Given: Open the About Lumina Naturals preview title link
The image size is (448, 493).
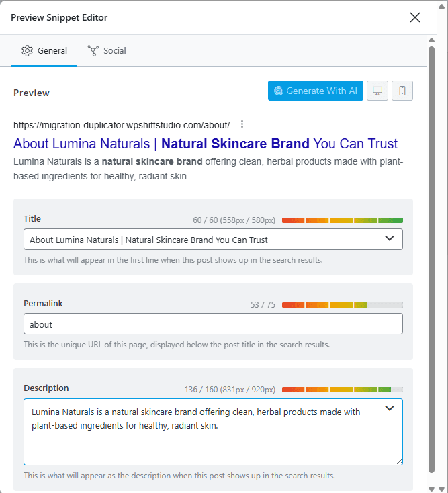Looking at the screenshot, I should pos(206,144).
